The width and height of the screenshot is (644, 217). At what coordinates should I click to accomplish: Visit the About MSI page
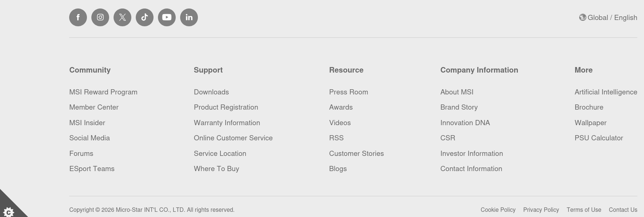click(457, 92)
